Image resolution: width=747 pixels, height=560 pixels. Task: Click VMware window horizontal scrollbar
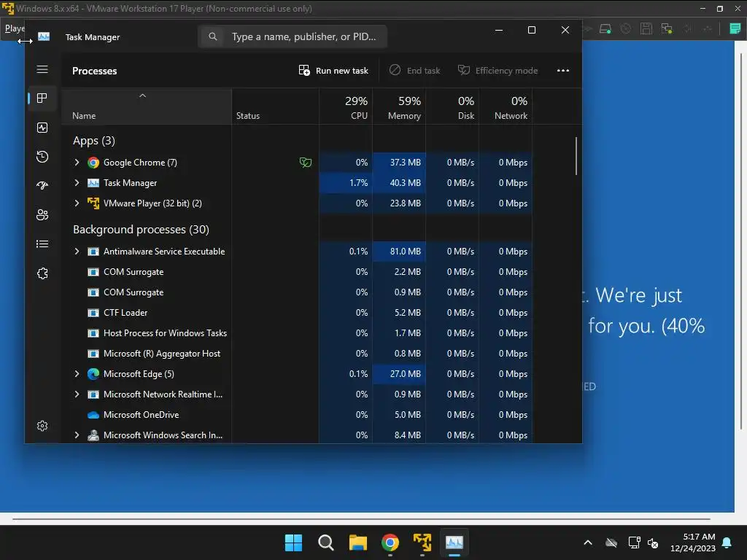pos(361,519)
